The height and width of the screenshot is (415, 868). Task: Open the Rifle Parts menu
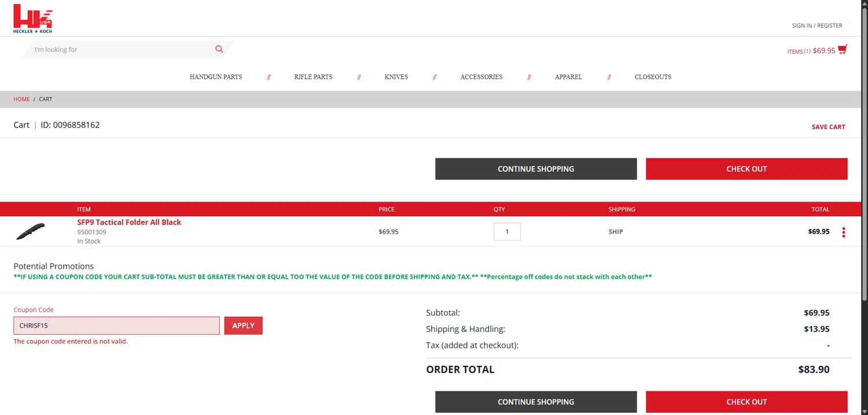click(x=313, y=77)
